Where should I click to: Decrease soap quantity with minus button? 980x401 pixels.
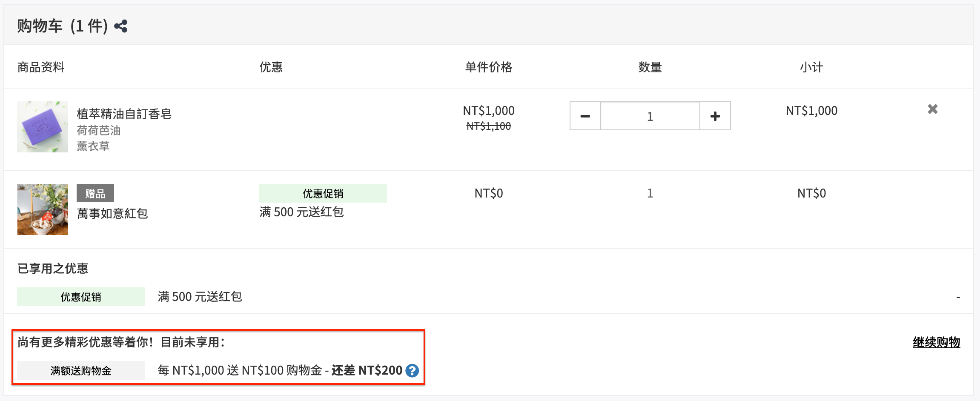(x=585, y=116)
